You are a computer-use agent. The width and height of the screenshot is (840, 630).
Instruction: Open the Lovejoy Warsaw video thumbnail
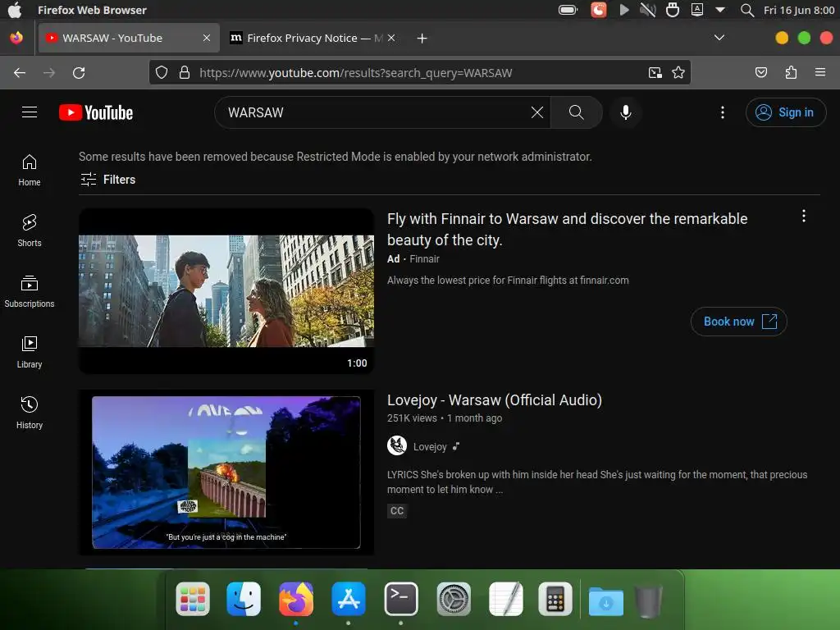(x=226, y=472)
